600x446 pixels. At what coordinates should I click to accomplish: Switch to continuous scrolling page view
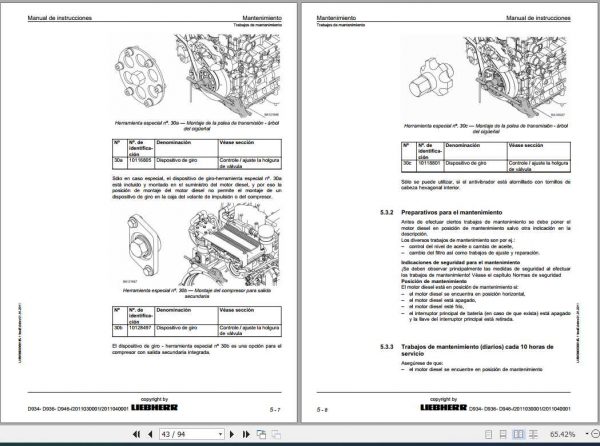[x=503, y=434]
